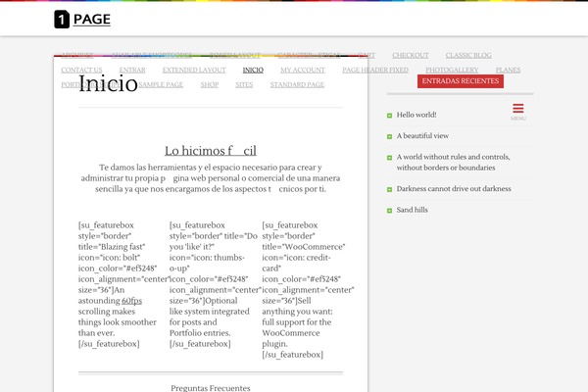588x392 pixels.
Task: Open 'Darkness cannot drive out darkness' post
Action: (x=454, y=189)
